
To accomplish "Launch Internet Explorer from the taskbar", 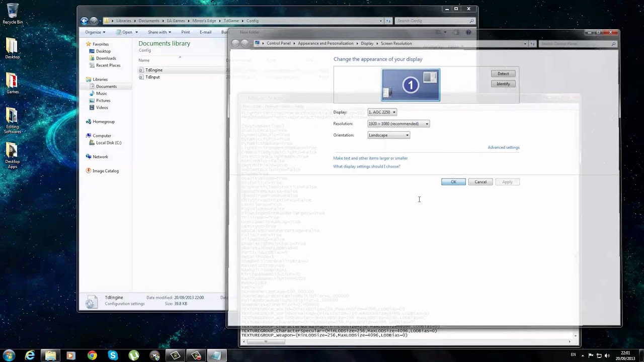I will (x=30, y=355).
